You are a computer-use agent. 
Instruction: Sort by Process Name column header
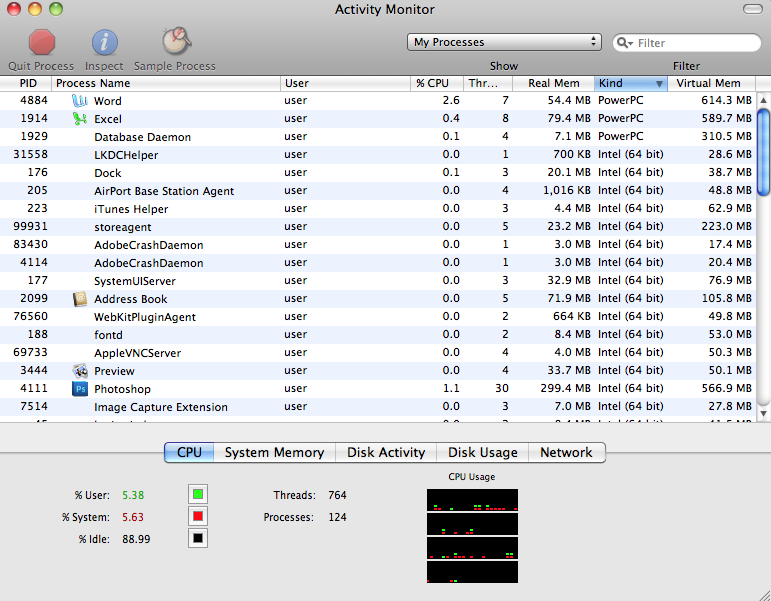[x=166, y=83]
